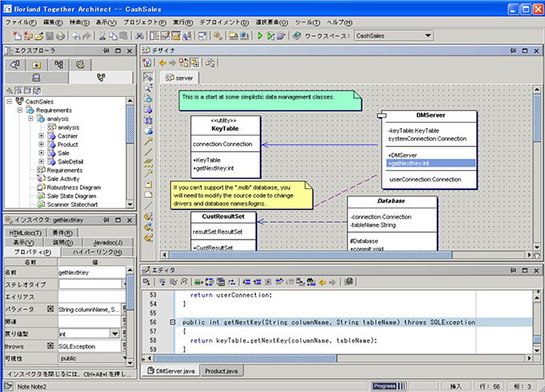This screenshot has width=545, height=392.
Task: Select the Javadoc(J) tab in the inspector
Action: pos(107,242)
